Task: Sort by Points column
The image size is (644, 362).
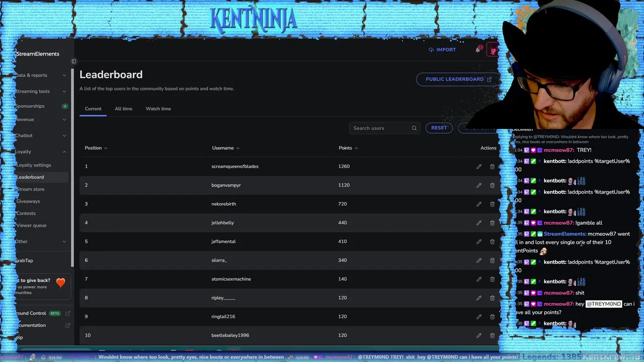Action: click(348, 148)
